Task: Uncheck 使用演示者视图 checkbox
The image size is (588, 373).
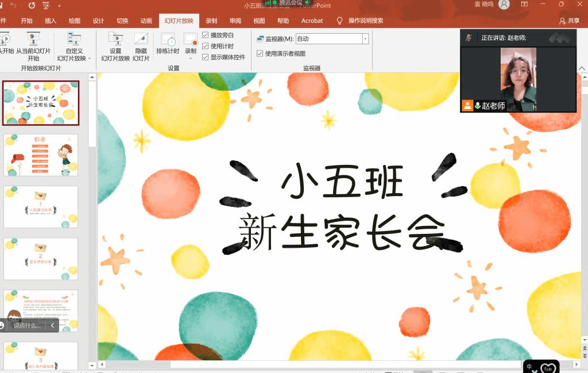Action: [260, 53]
